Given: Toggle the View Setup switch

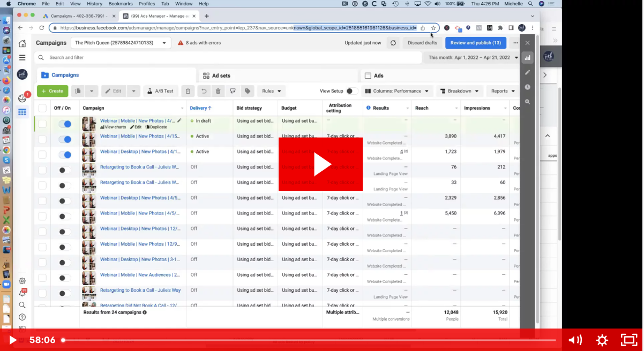Looking at the screenshot, I should 351,91.
